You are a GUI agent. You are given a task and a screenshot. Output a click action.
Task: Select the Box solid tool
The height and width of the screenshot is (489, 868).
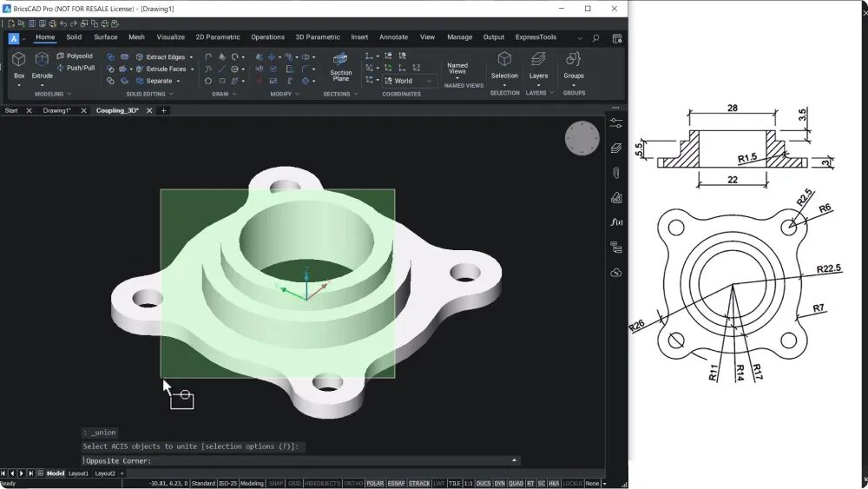tap(19, 65)
